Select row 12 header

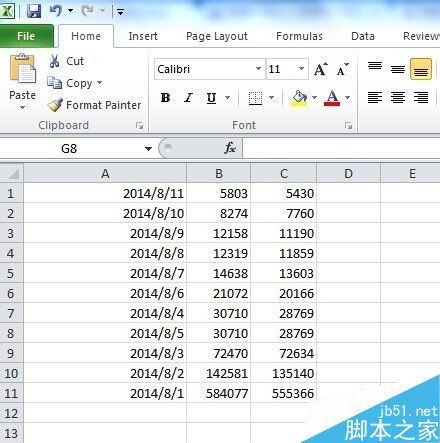click(x=11, y=413)
